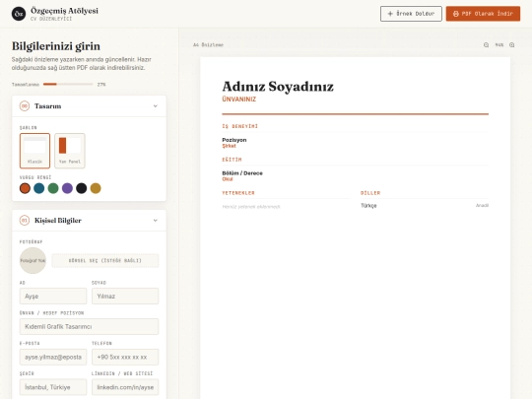Image resolution: width=532 pixels, height=399 pixels.
Task: Click the İş Deneyimi heading in preview
Action: [x=239, y=126]
